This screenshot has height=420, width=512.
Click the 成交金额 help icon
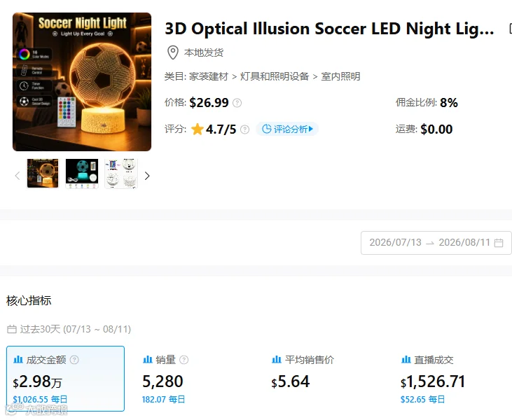coord(74,360)
